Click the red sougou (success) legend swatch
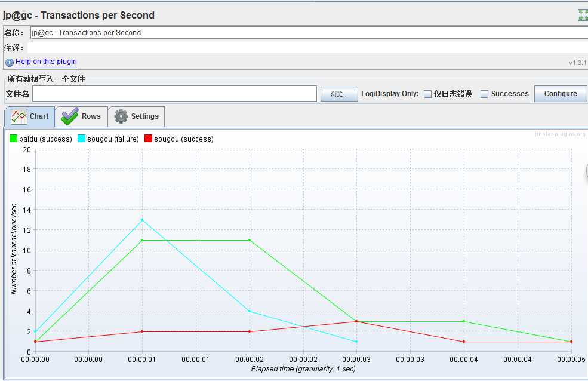588x381 pixels. [148, 139]
